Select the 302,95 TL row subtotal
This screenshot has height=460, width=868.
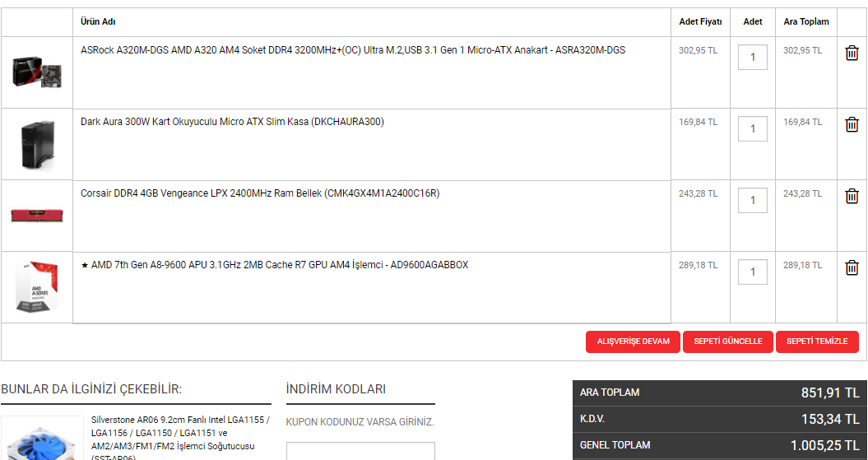(x=803, y=50)
